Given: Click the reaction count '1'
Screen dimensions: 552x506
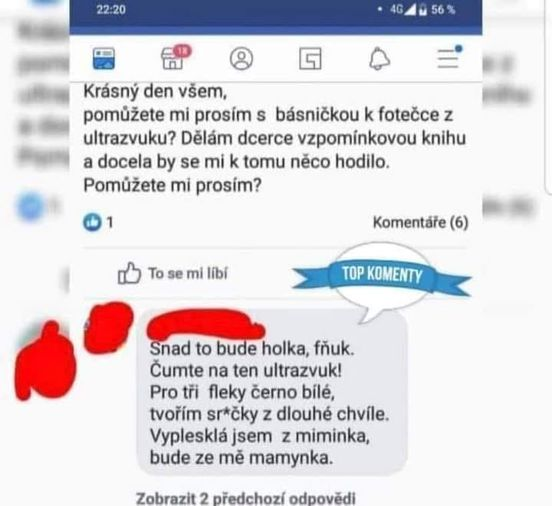Looking at the screenshot, I should (110, 223).
